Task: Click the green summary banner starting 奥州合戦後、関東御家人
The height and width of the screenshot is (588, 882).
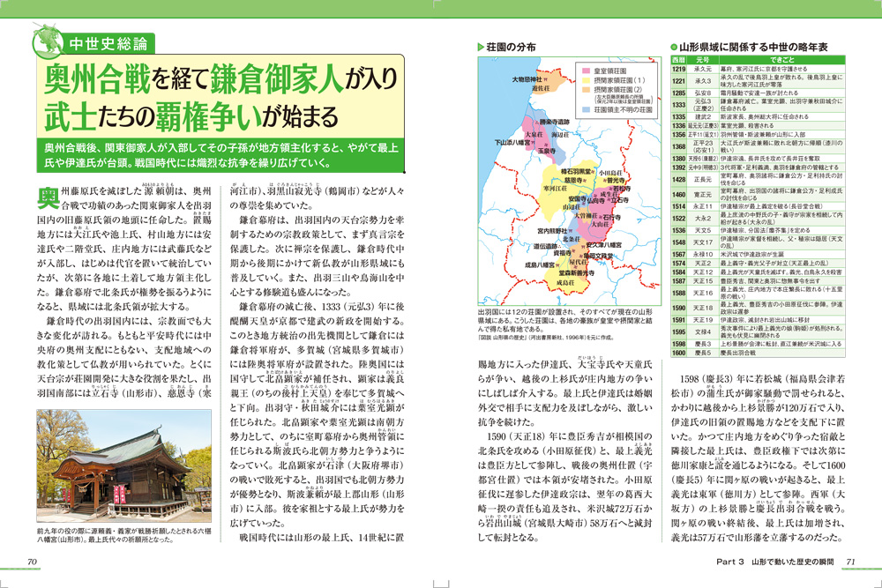Action: tap(221, 155)
